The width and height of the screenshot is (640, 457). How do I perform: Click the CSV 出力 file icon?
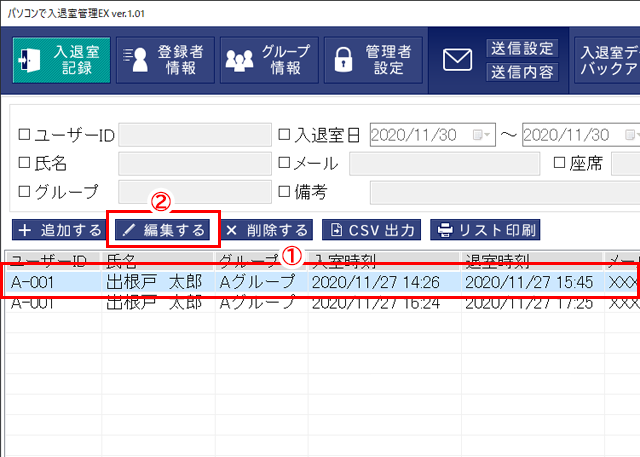337,230
